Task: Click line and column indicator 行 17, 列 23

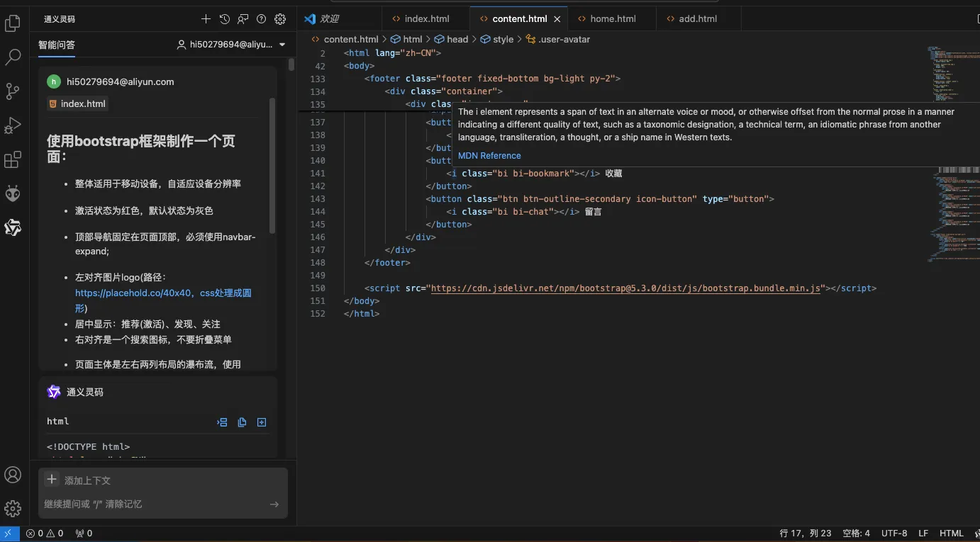Action: tap(805, 533)
